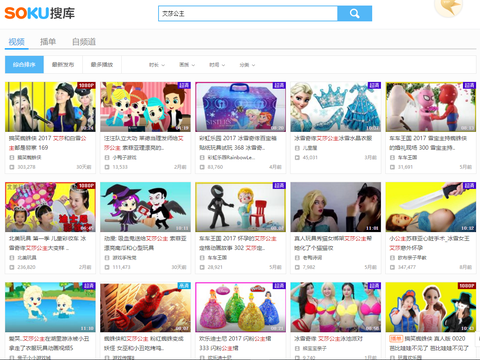Image resolution: width=480 pixels, height=360 pixels.
Task: Click play-count icon next to 45,031
Action: click(297, 157)
